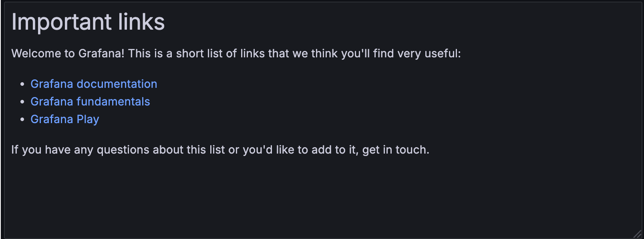This screenshot has height=239, width=644.
Task: Click the panel resize handle in the corner
Action: (637, 234)
